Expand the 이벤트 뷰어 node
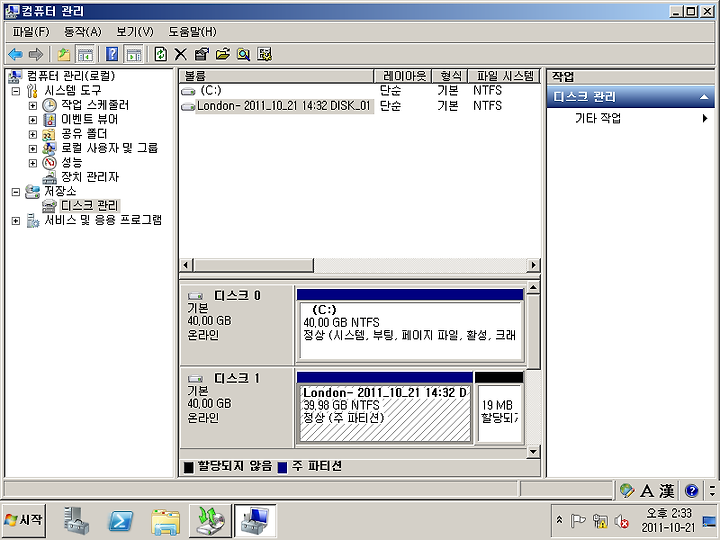This screenshot has width=720, height=540. (33, 120)
